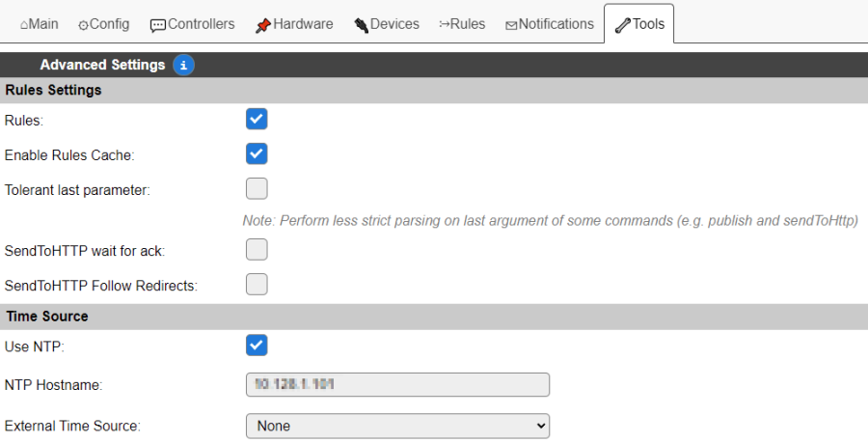Turn off the Use NTP checkbox
This screenshot has width=868, height=443.
(x=257, y=346)
